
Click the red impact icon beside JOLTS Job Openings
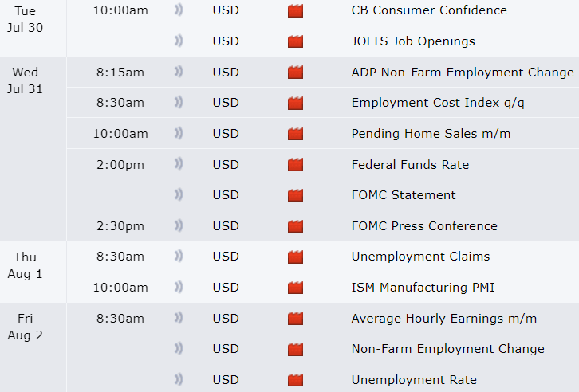[x=296, y=41]
